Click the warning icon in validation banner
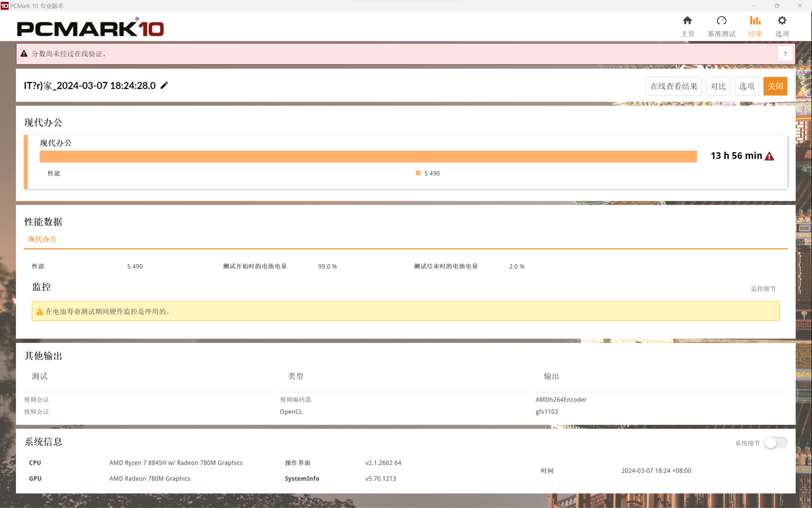Viewport: 812px width, 508px height. (24, 54)
